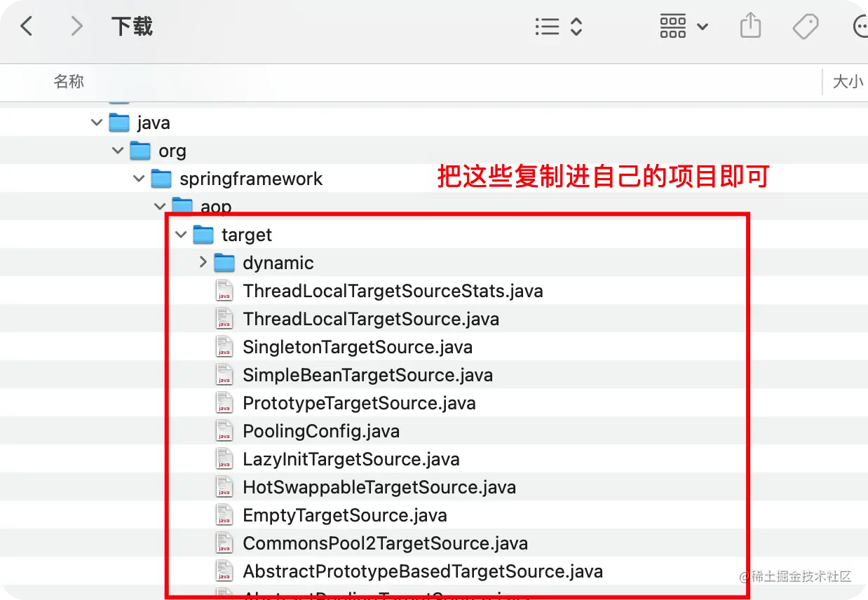
Task: Click PrototypeTargetSource.java file icon
Action: tap(224, 403)
